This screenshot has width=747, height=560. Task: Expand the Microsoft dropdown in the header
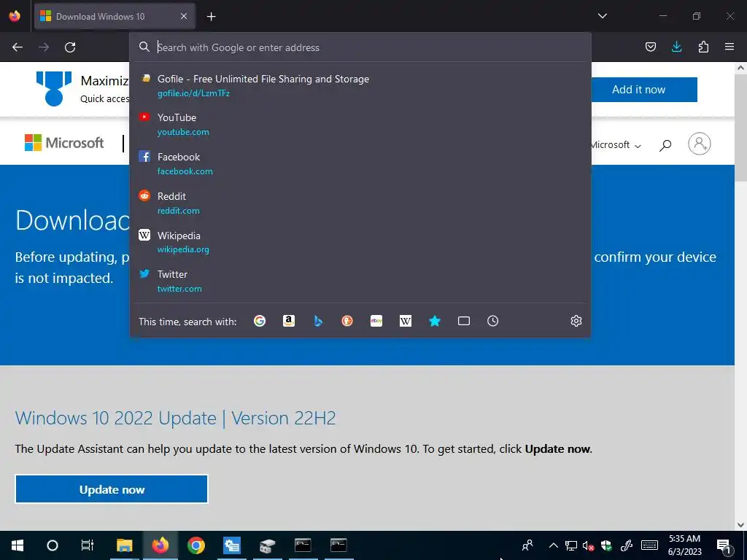[616, 145]
